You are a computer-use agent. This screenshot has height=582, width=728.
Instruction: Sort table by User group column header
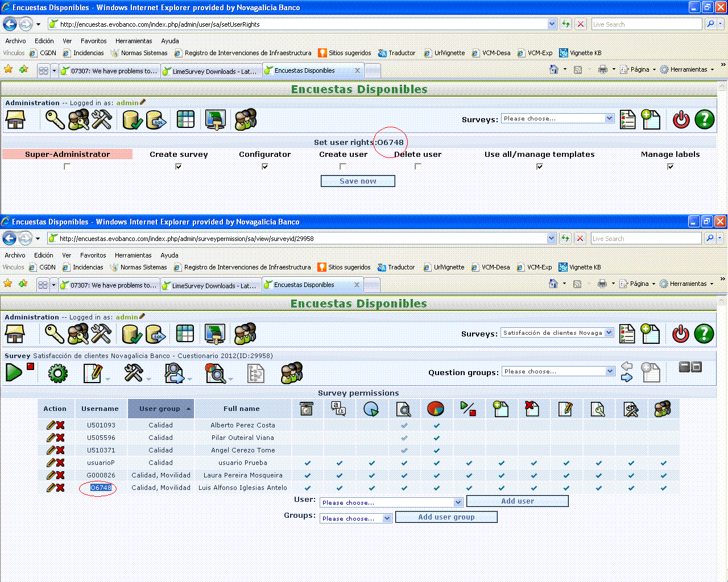pyautogui.click(x=160, y=409)
